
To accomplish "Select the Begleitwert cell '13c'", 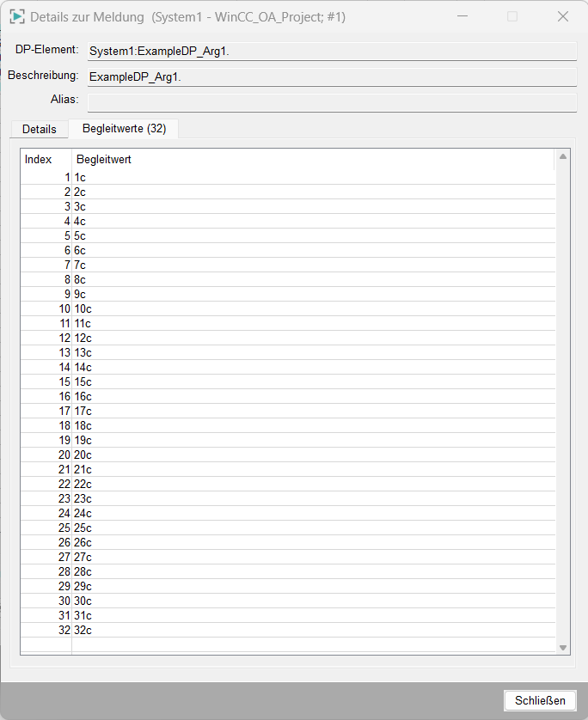I will click(x=313, y=352).
